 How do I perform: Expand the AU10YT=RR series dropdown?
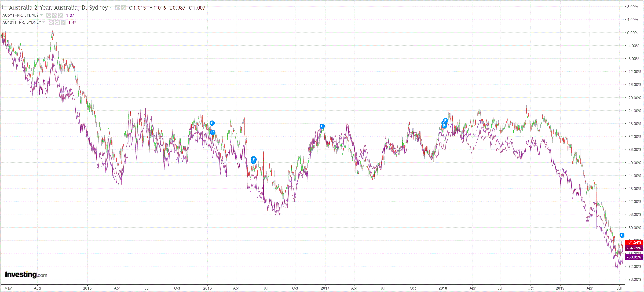(x=44, y=22)
